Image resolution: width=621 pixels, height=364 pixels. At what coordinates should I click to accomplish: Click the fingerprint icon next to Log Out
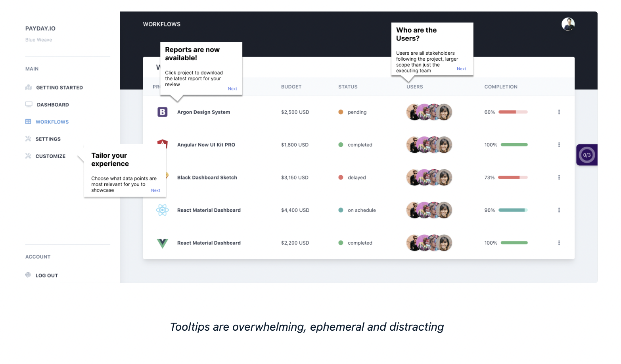[x=28, y=275]
